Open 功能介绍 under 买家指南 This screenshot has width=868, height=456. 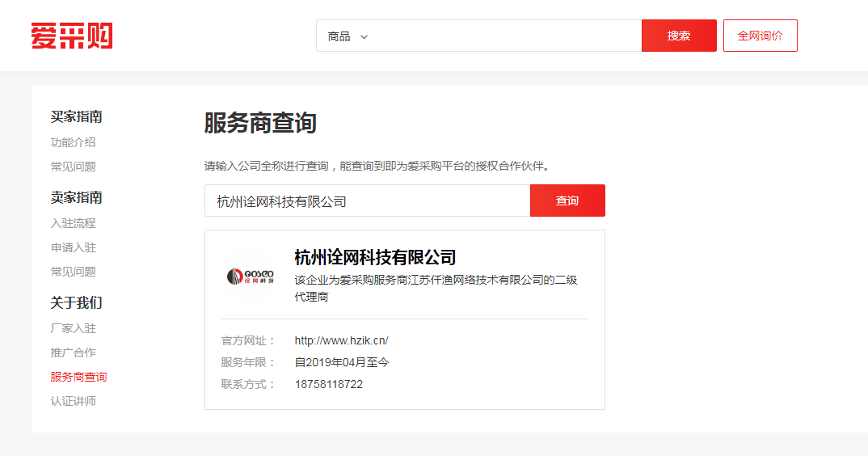pos(73,142)
